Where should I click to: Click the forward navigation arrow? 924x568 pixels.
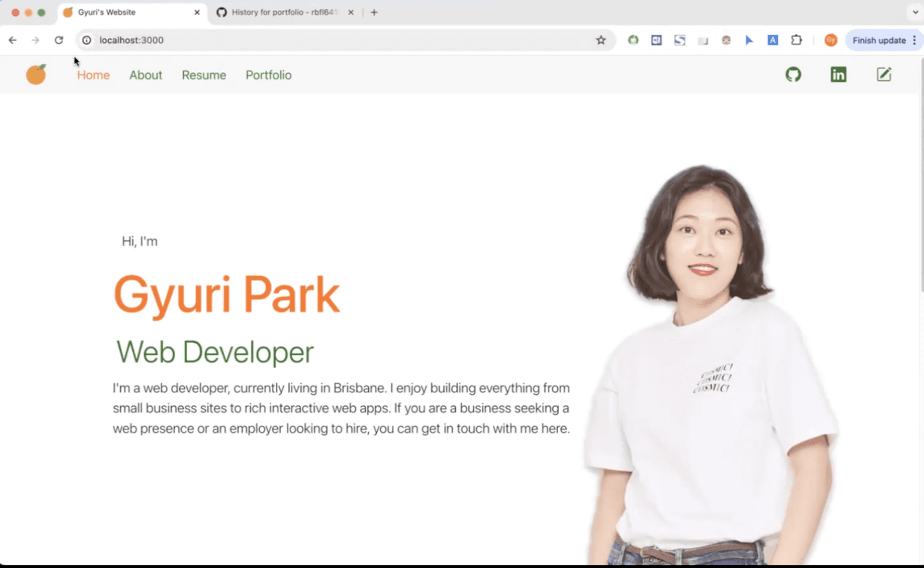[35, 40]
